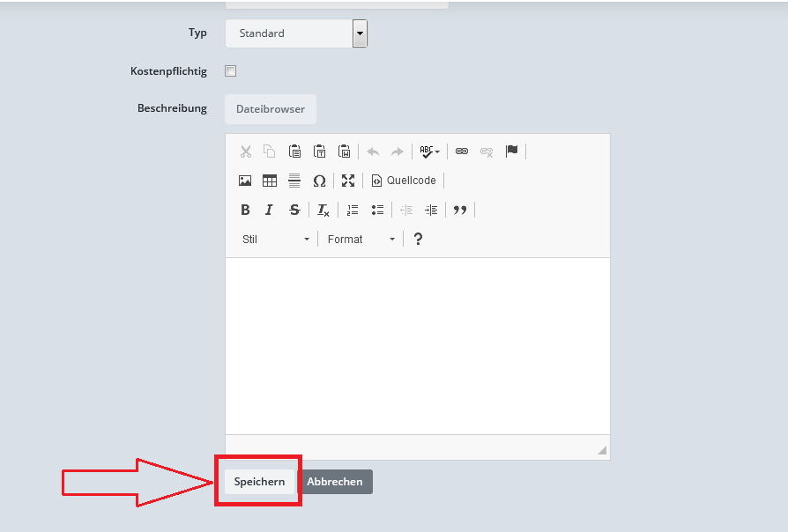Toggle Strikethrough formatting
Viewport: 788px width, 532px height.
point(294,210)
